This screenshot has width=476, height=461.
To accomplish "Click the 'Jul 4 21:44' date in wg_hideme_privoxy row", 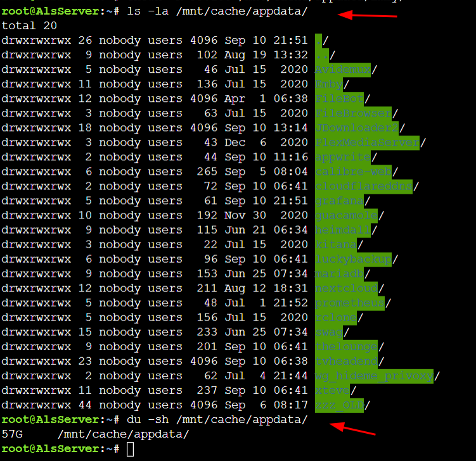I will [266, 376].
